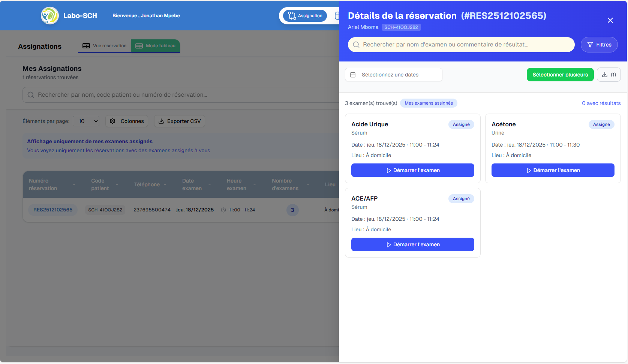Click the Labo-SCH logo
The height and width of the screenshot is (364, 628).
[49, 15]
